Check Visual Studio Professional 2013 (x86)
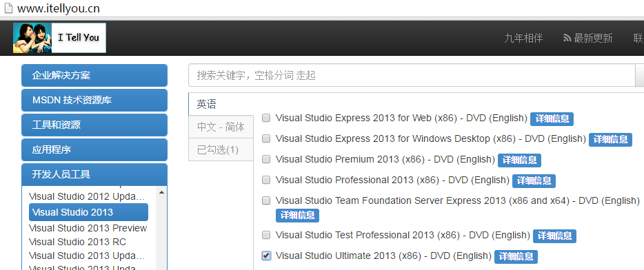 pos(266,180)
